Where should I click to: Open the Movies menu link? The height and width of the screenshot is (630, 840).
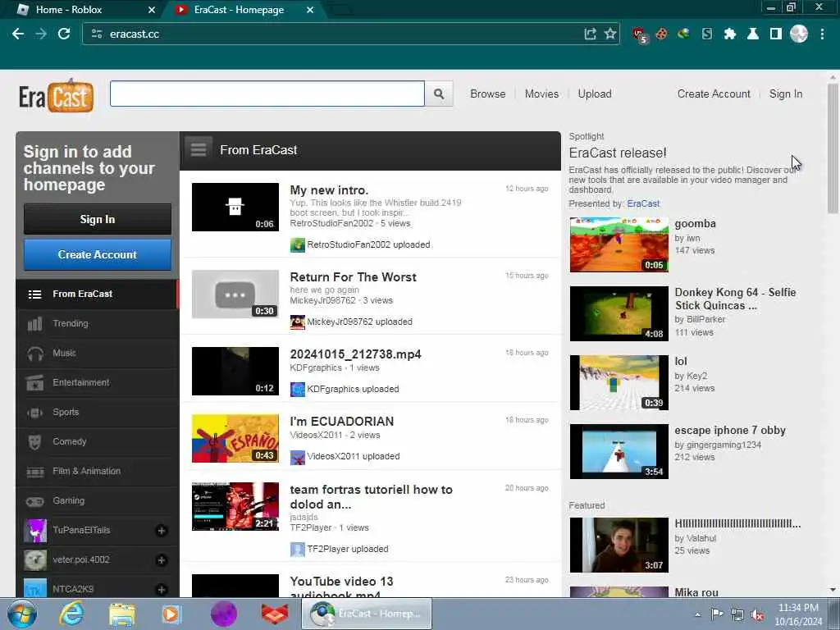pos(541,94)
